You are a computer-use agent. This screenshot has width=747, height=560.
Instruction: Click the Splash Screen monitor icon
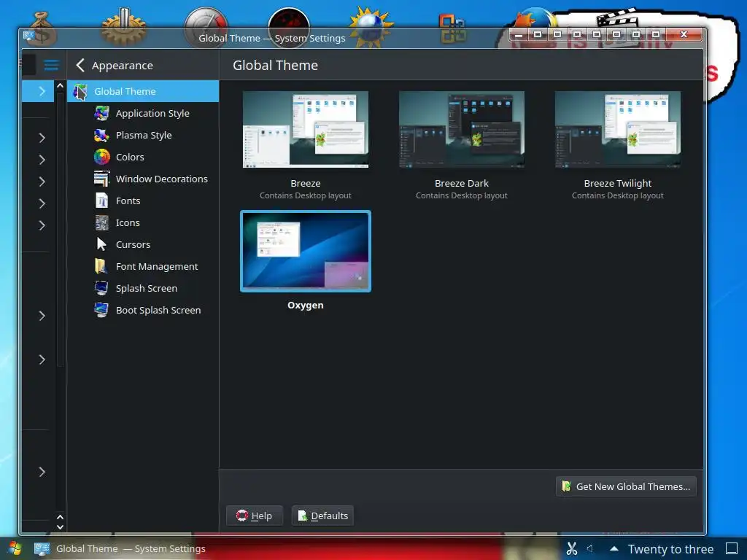(x=101, y=288)
